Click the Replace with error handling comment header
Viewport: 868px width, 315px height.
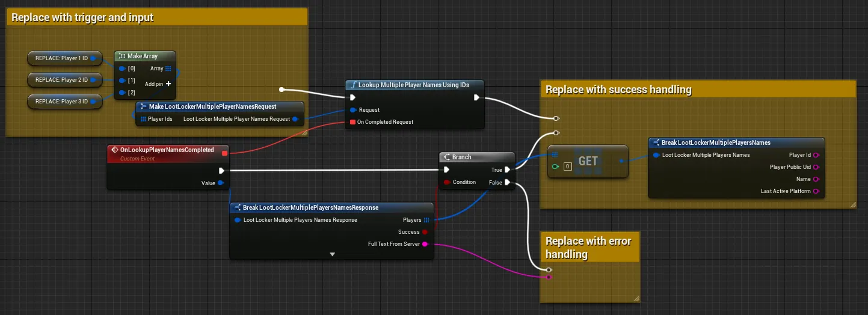coord(589,247)
